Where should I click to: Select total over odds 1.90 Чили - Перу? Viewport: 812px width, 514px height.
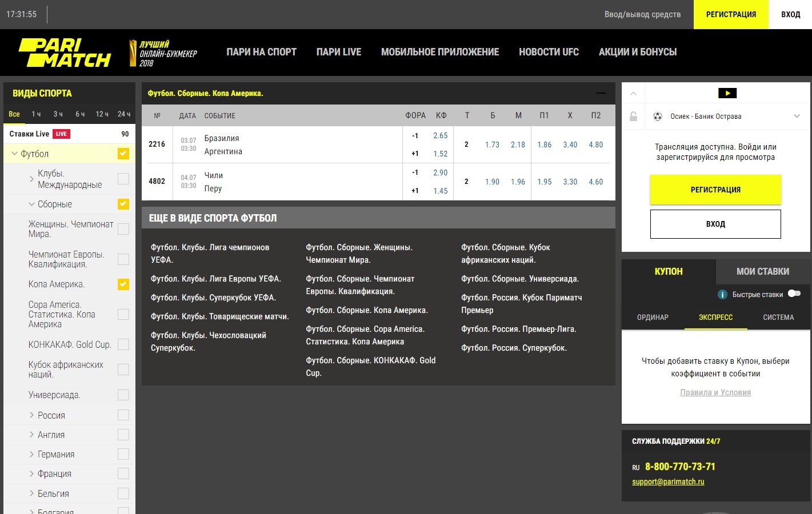[x=492, y=182]
